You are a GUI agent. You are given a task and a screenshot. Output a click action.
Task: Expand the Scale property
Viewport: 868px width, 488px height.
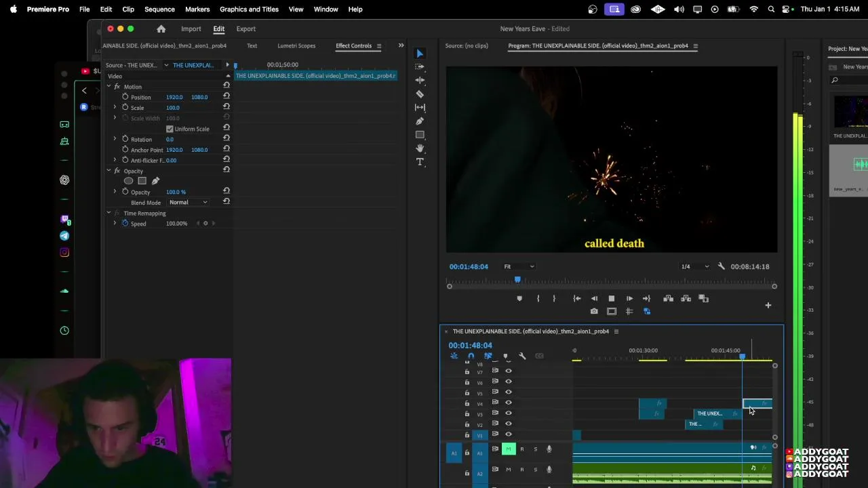point(115,107)
